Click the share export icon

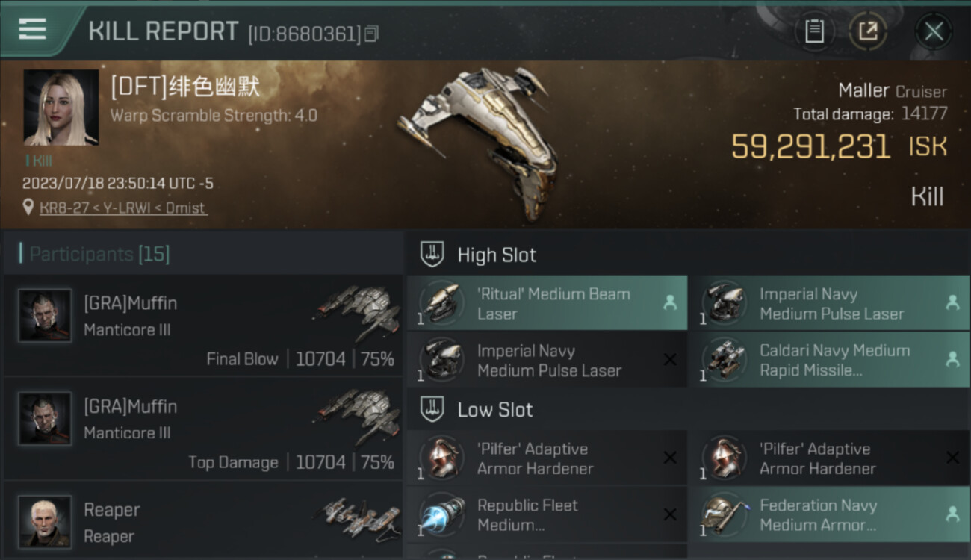point(868,31)
